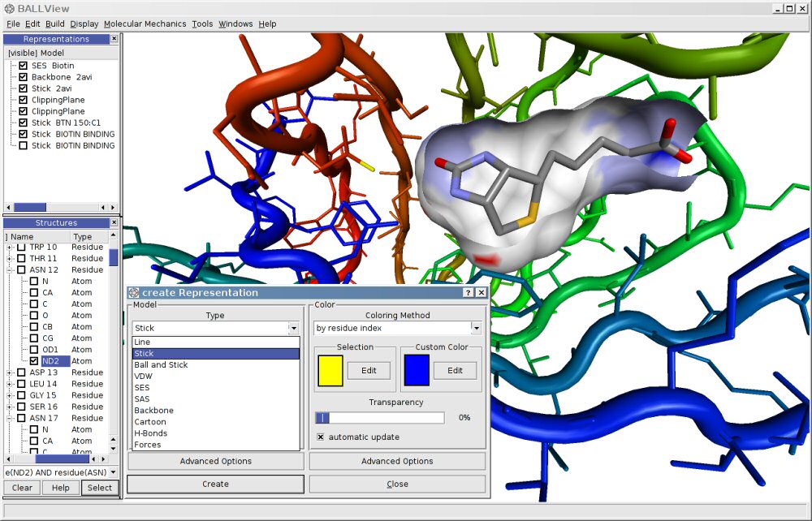This screenshot has width=812, height=521.
Task: Click Edit next to the Custom Color swatch
Action: pyautogui.click(x=455, y=371)
